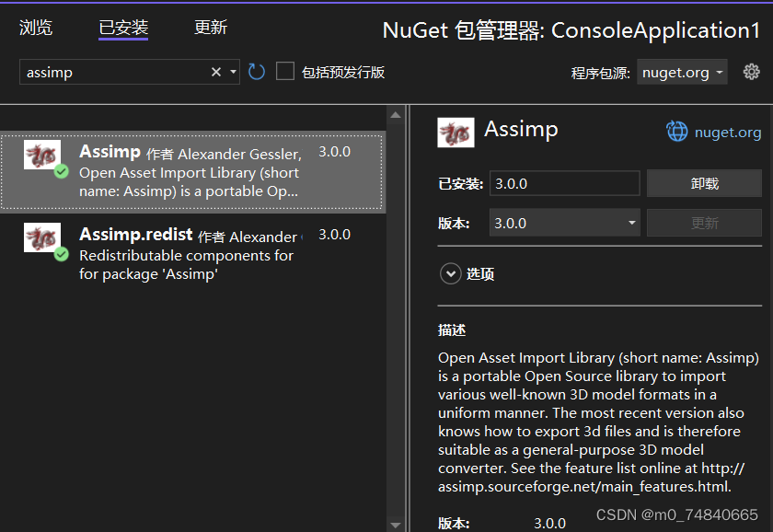
Task: Click the scrollbar up arrow
Action: click(396, 114)
